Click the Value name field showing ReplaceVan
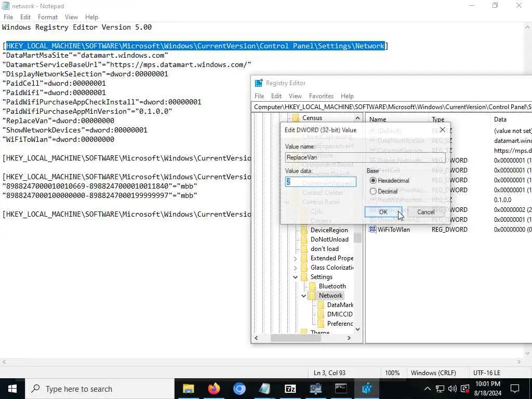 pos(365,157)
